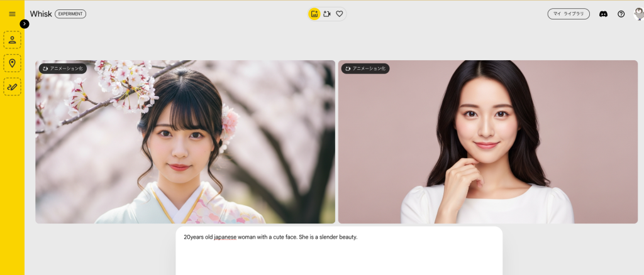The image size is (644, 275).
Task: Add a style using the brush icon
Action: click(12, 87)
